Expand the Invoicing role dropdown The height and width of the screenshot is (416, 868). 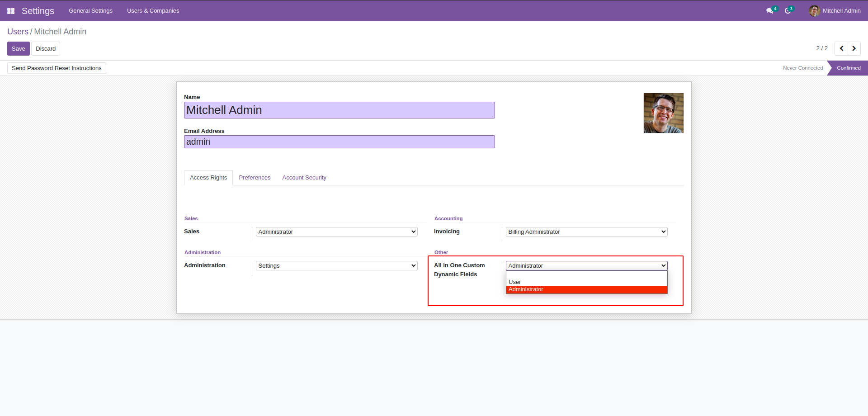(586, 232)
